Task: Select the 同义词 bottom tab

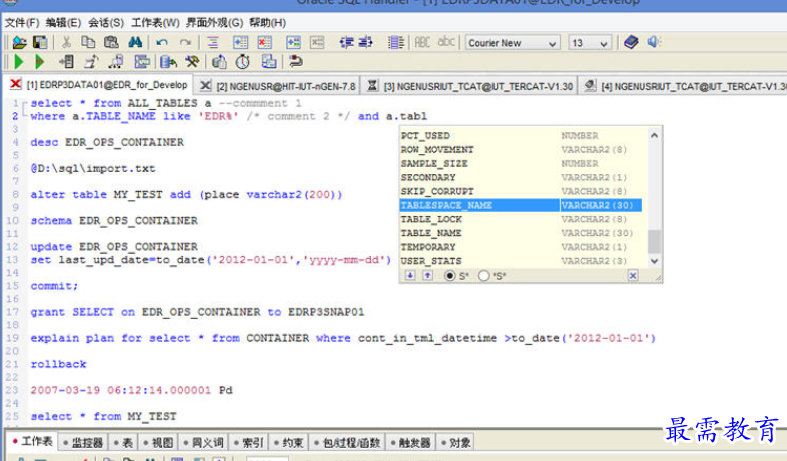Action: [x=203, y=442]
